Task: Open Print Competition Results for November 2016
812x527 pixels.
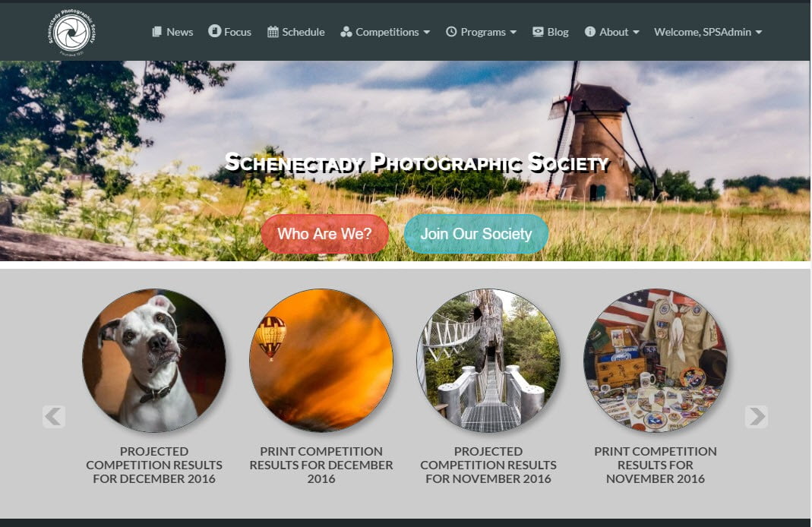Action: click(x=655, y=465)
